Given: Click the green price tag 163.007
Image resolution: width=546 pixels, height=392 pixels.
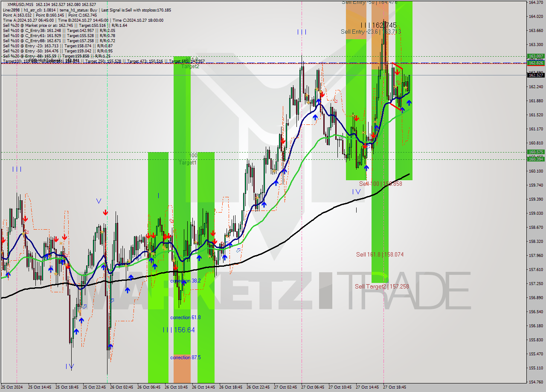Looking at the screenshot, I should click(x=536, y=56).
